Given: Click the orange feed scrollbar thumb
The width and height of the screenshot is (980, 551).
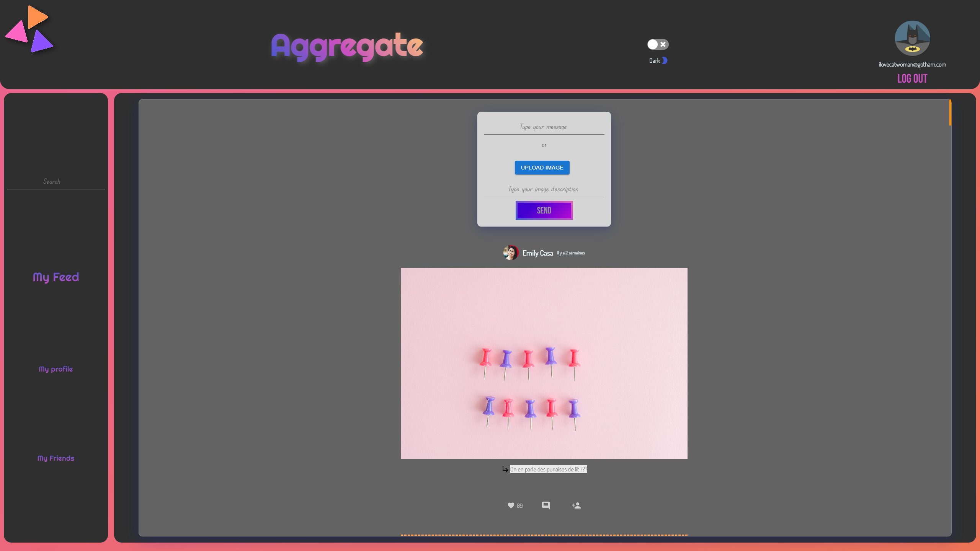Looking at the screenshot, I should (x=950, y=112).
